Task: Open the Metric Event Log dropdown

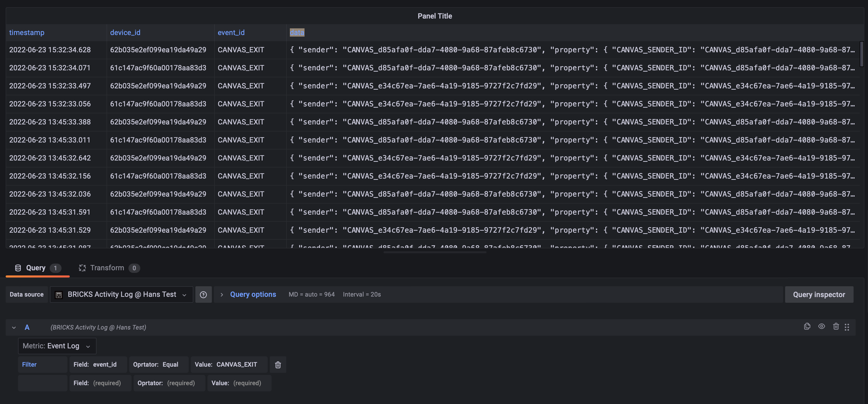Action: click(x=57, y=346)
